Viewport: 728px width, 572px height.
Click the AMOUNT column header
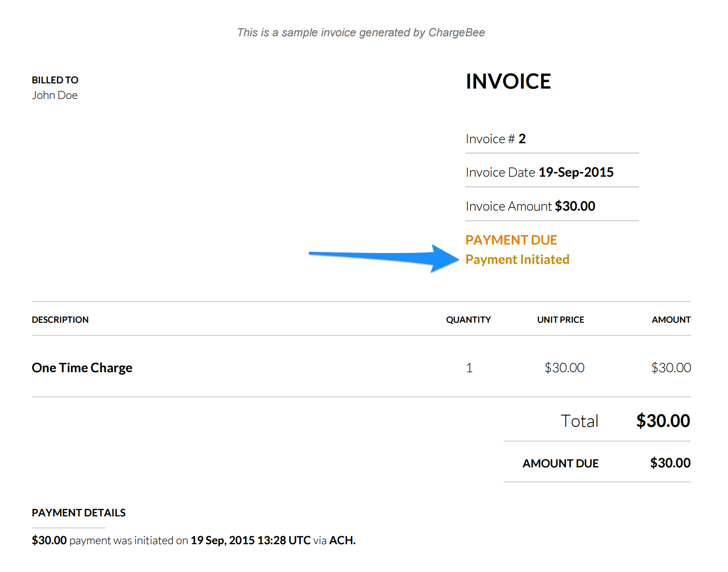click(x=671, y=320)
